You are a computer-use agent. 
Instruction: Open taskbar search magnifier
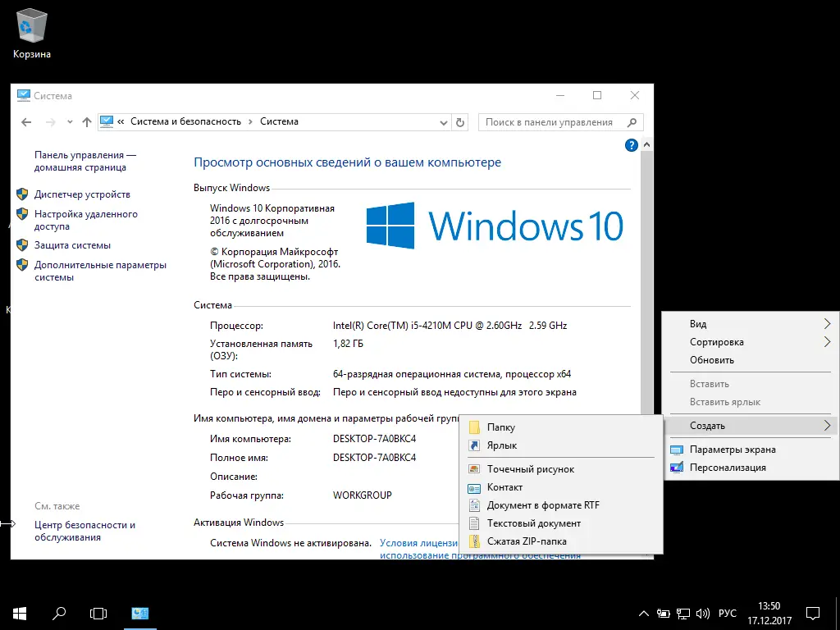[x=58, y=614]
